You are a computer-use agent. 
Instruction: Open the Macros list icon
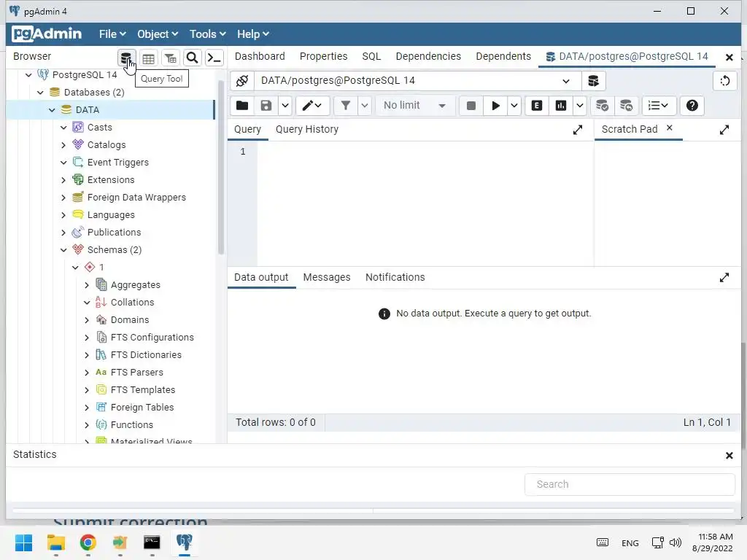point(659,106)
